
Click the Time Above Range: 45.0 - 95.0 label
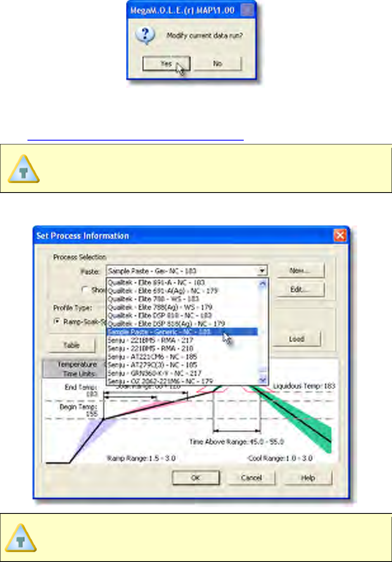click(237, 442)
